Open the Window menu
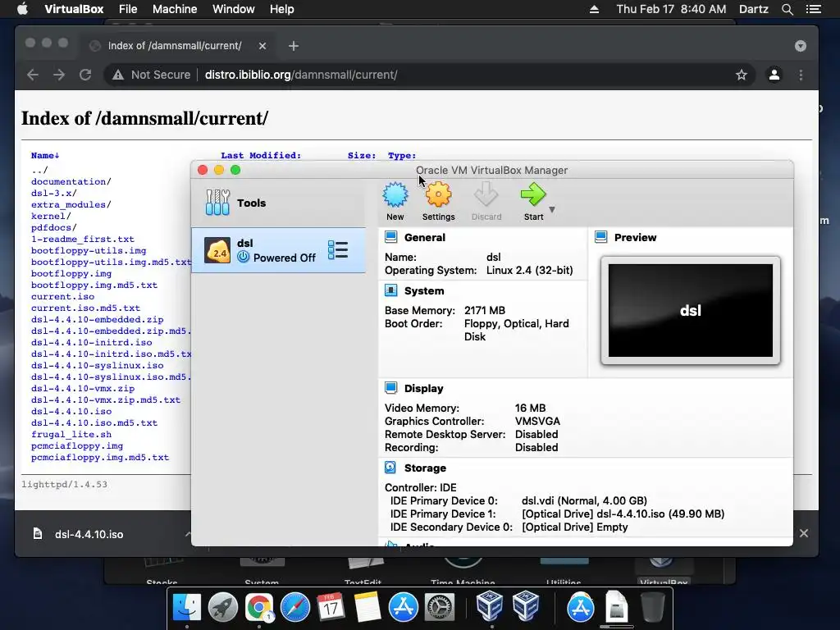 pos(234,9)
